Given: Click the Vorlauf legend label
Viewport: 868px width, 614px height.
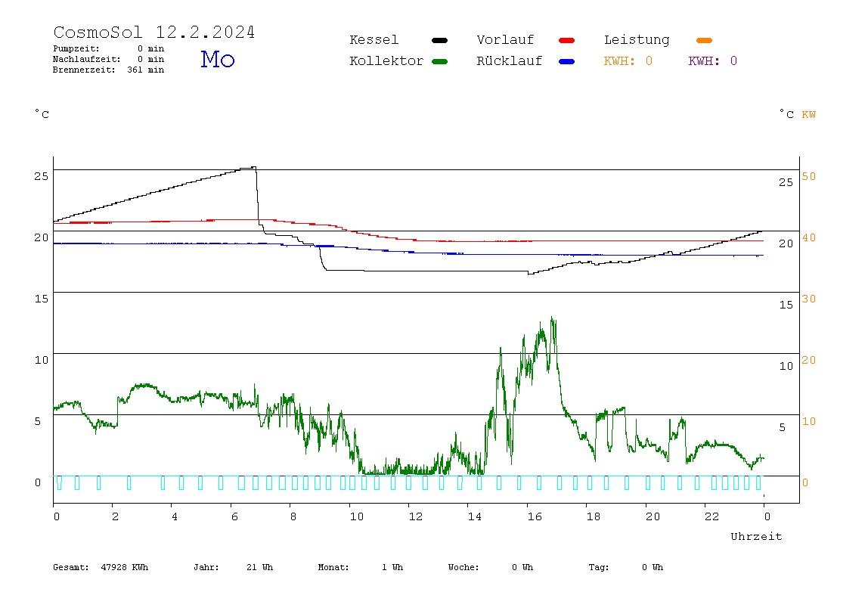Looking at the screenshot, I should click(505, 40).
